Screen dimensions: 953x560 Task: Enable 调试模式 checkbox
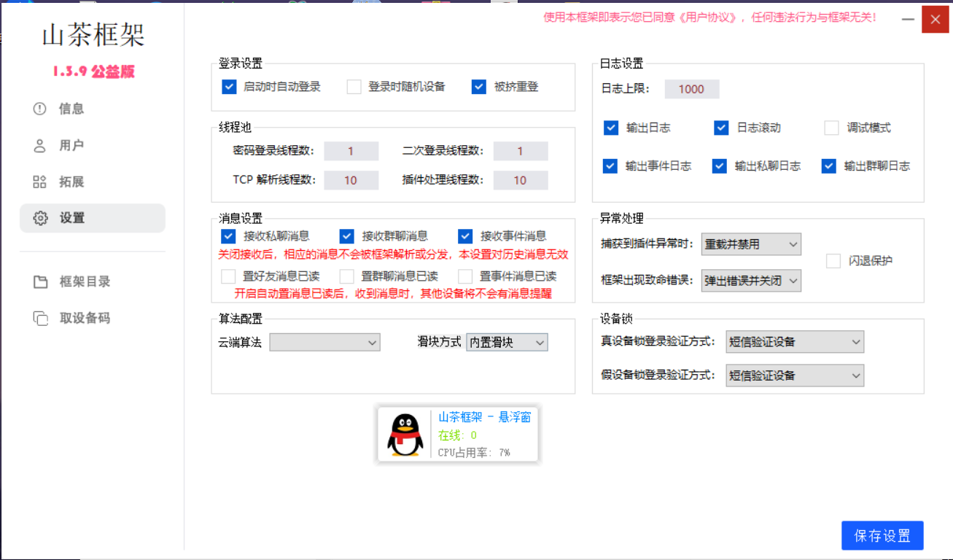832,128
